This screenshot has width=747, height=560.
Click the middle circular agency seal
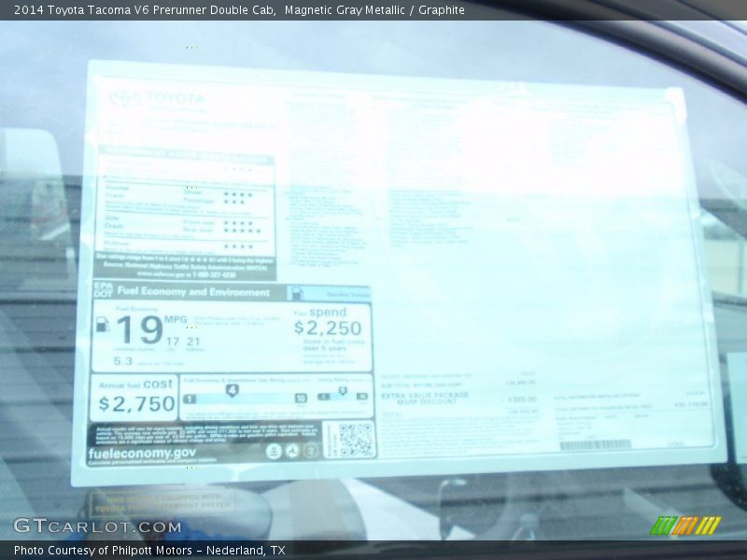click(x=292, y=451)
